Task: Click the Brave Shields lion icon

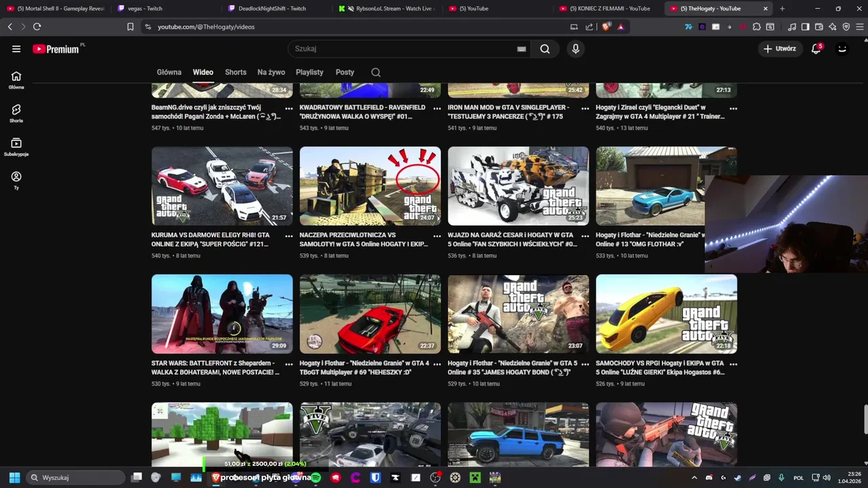Action: 606,26
